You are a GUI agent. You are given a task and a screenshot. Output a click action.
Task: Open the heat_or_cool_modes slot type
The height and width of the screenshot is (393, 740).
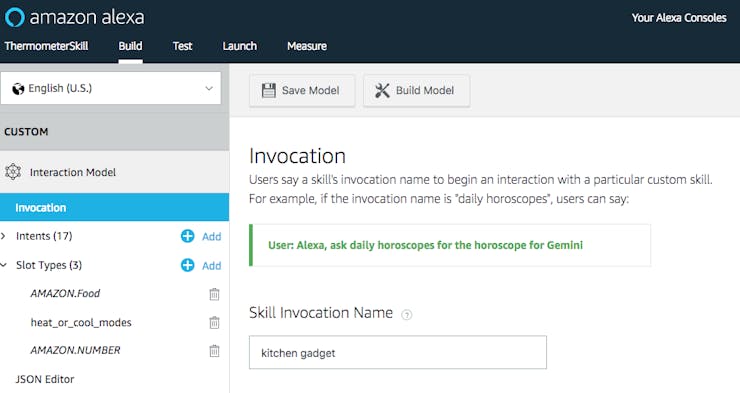pos(81,323)
